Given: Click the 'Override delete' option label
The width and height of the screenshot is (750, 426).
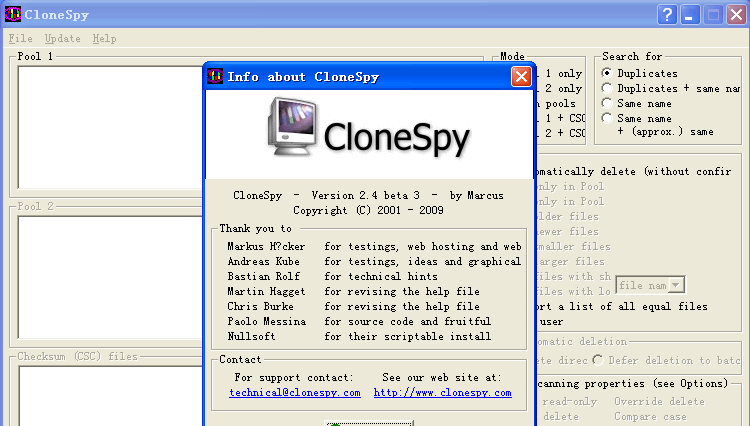Looking at the screenshot, I should pyautogui.click(x=659, y=402).
